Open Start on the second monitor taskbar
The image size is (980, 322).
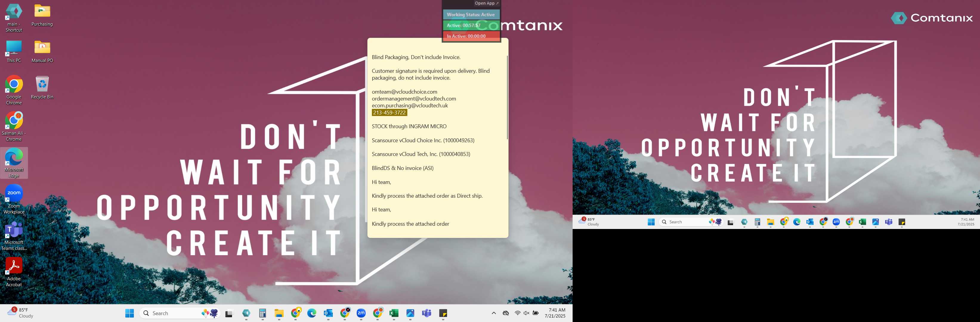tap(651, 222)
